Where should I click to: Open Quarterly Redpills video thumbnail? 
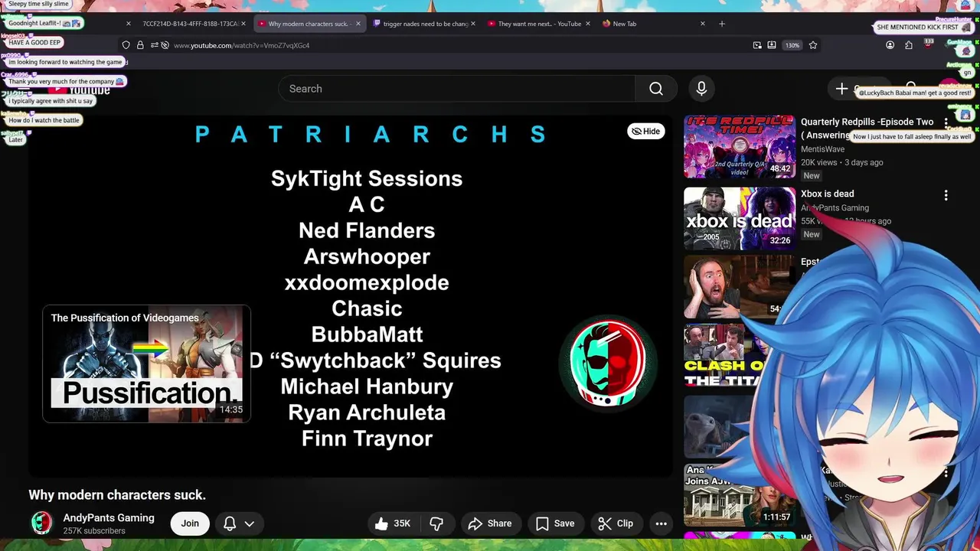(740, 146)
